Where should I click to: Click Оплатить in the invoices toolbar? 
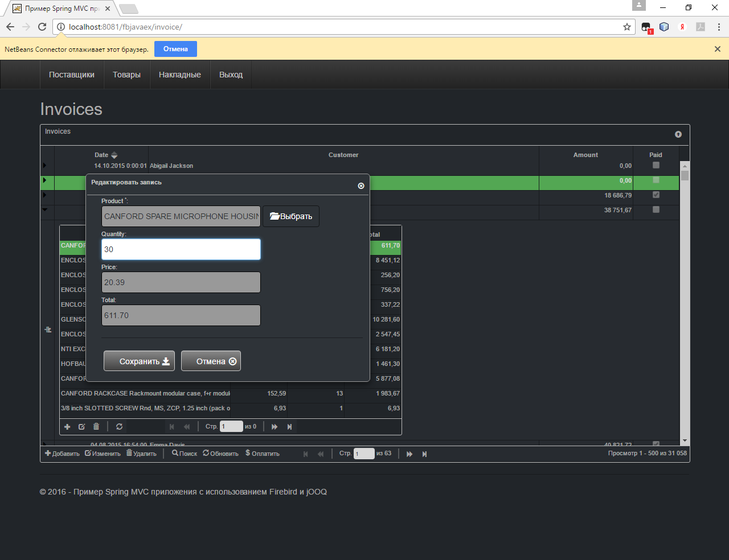pyautogui.click(x=263, y=454)
